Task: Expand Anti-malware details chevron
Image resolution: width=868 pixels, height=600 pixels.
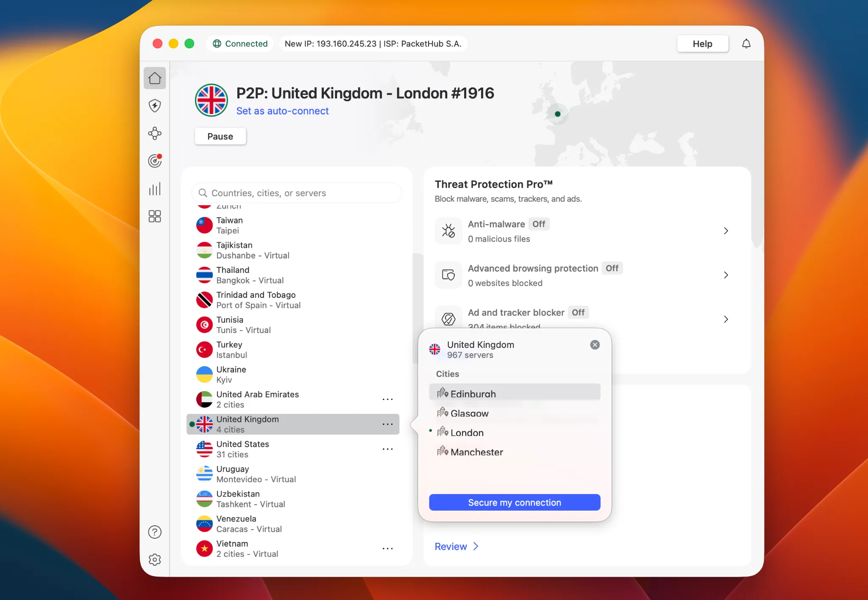Action: pyautogui.click(x=726, y=231)
